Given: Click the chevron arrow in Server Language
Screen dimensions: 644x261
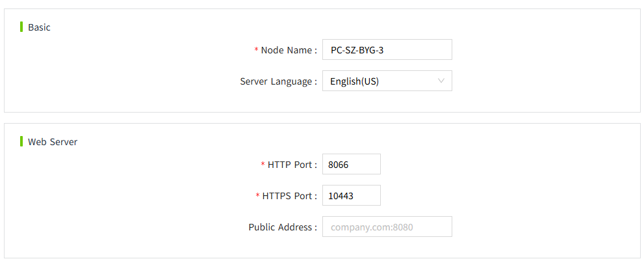Looking at the screenshot, I should pyautogui.click(x=441, y=81).
